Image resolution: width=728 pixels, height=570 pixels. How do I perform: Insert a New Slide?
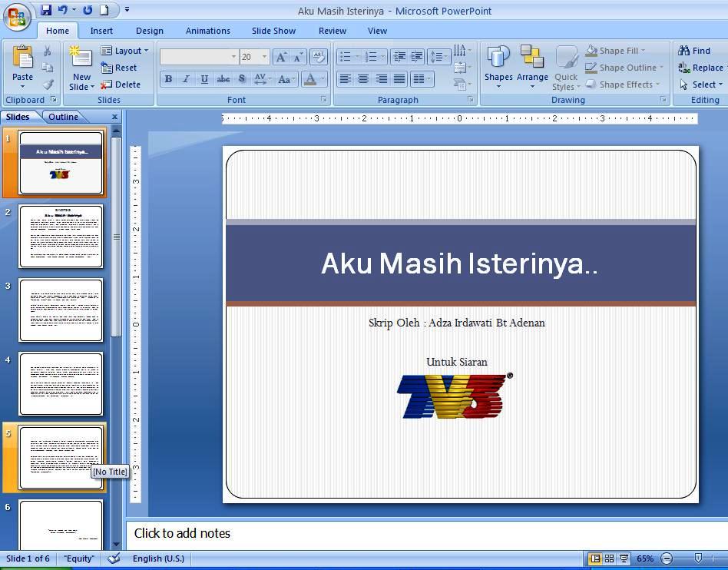tap(81, 68)
